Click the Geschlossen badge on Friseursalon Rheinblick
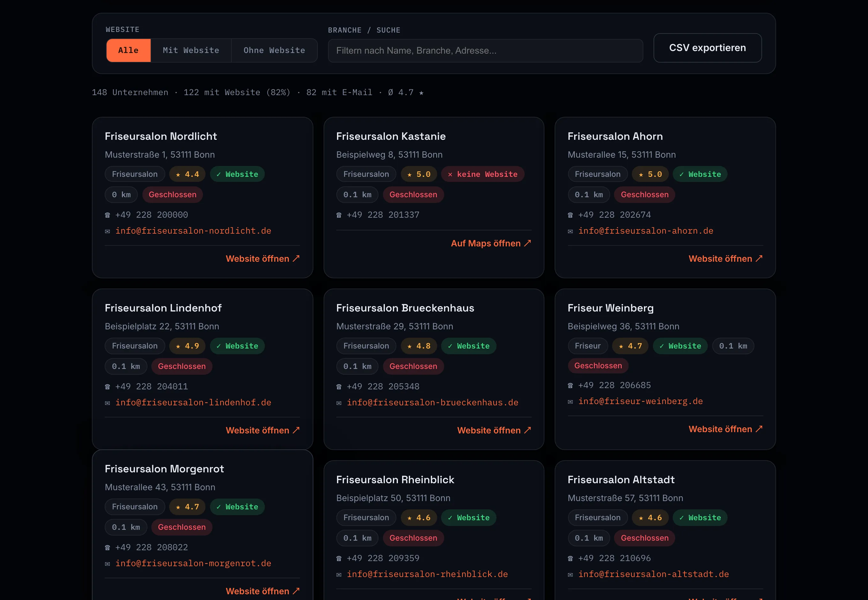 tap(413, 538)
